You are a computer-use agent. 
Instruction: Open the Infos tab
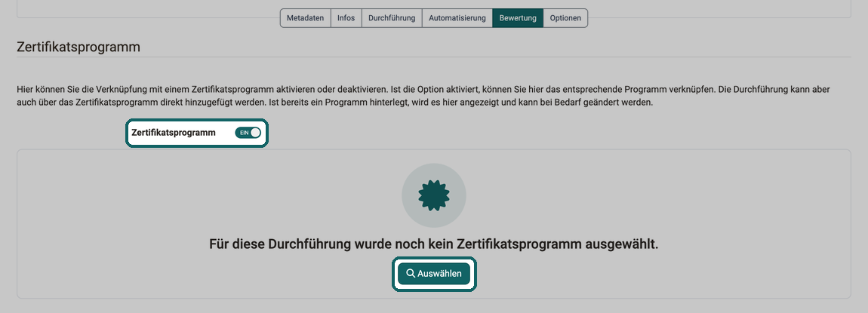(346, 17)
